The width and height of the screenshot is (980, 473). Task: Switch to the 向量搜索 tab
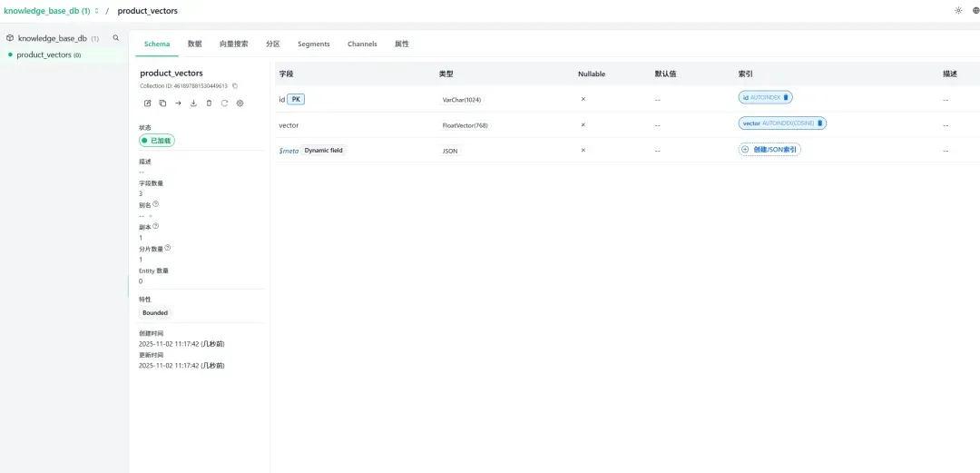233,44
